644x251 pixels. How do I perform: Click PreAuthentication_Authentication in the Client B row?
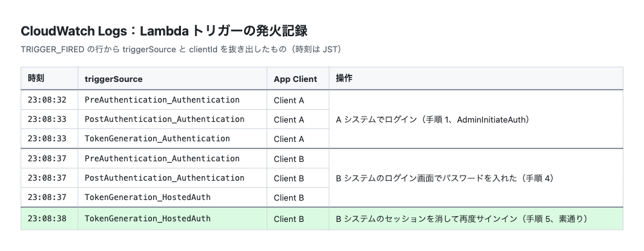tap(162, 159)
